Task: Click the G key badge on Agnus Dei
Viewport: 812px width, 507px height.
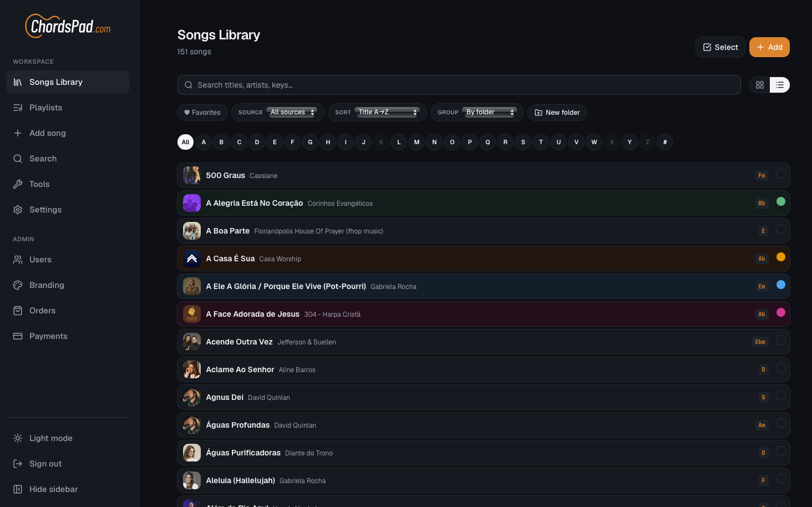Action: coord(764,397)
